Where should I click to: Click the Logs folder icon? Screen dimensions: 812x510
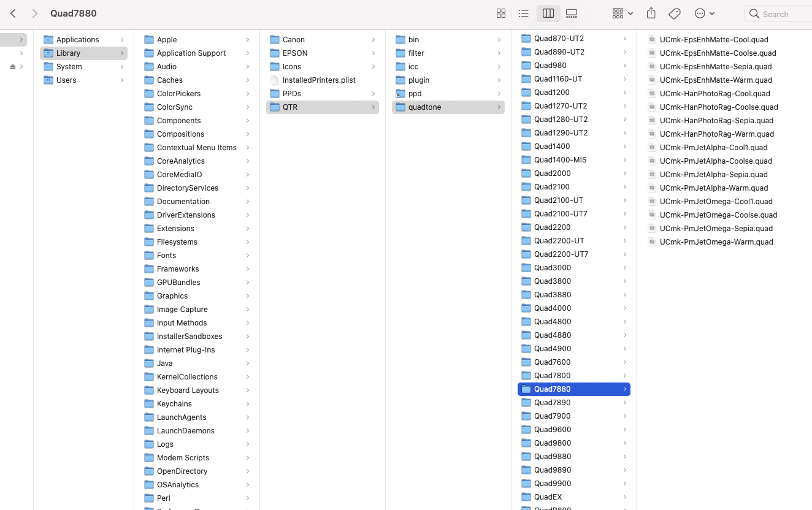[x=149, y=444]
